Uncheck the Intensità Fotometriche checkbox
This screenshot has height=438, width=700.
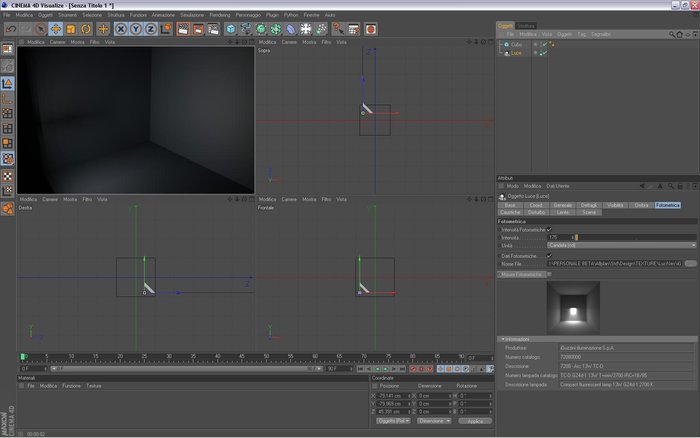[x=549, y=229]
